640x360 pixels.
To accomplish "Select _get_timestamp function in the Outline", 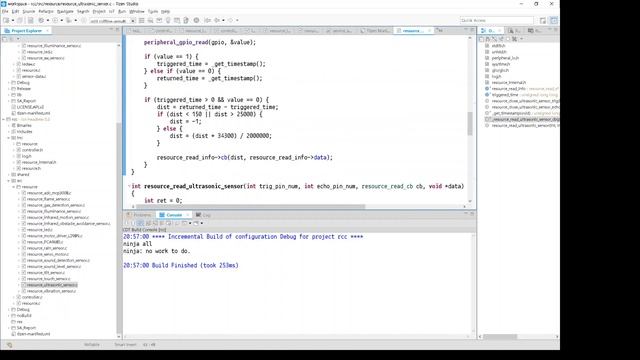I will tap(511, 113).
